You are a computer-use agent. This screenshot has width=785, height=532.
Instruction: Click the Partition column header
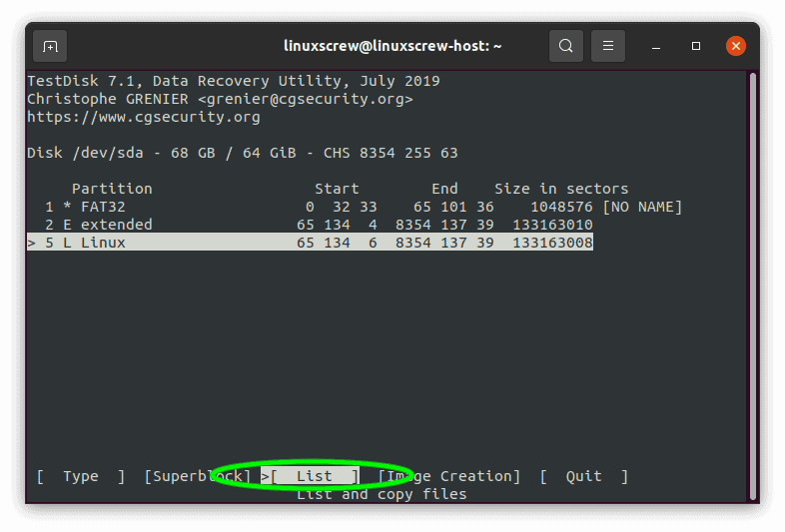(x=112, y=189)
